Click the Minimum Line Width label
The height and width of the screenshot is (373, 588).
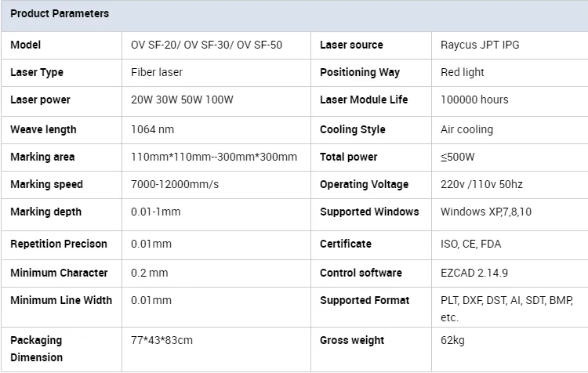tap(61, 300)
